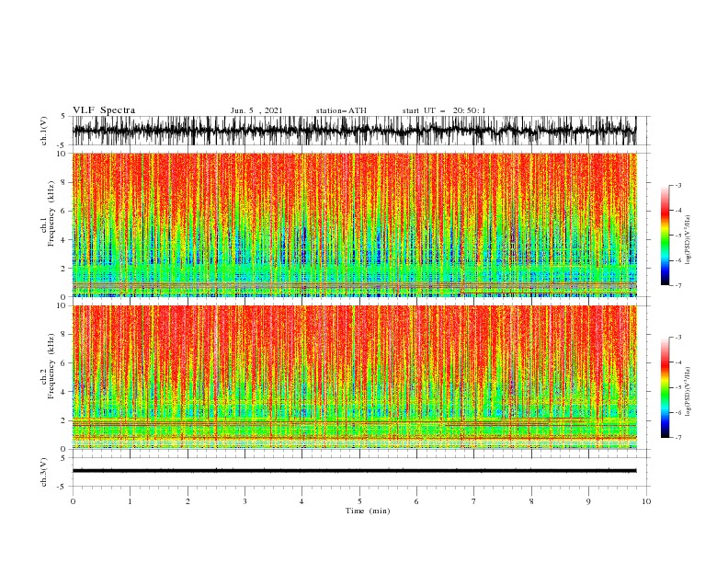Click ch.2 spectrogram frequency tick "2"

coord(63,420)
